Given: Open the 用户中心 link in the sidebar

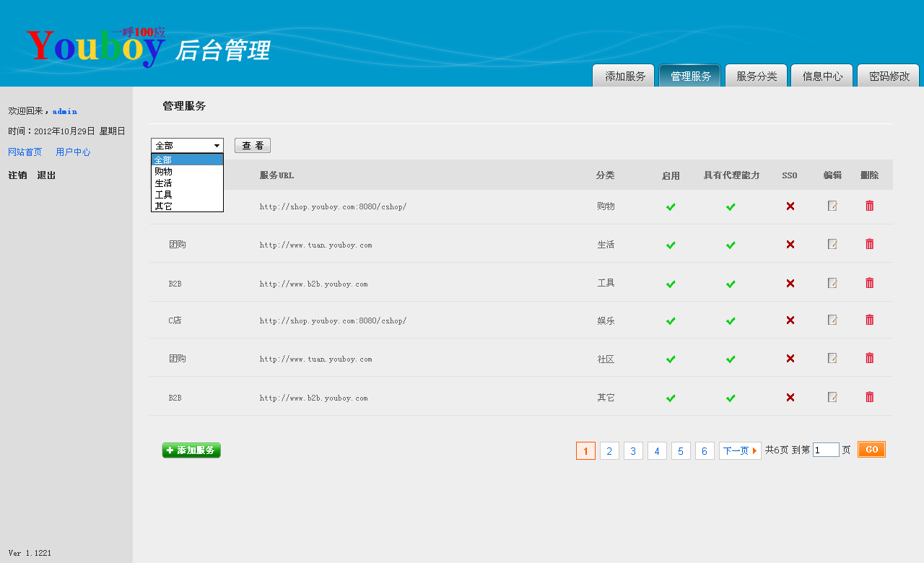Looking at the screenshot, I should pyautogui.click(x=73, y=152).
